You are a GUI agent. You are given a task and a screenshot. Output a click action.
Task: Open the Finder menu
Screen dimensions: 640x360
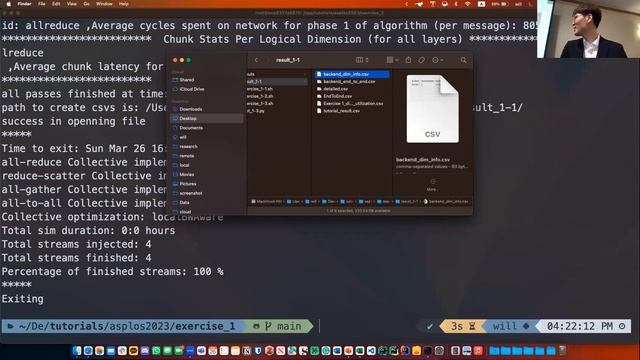[x=24, y=4]
